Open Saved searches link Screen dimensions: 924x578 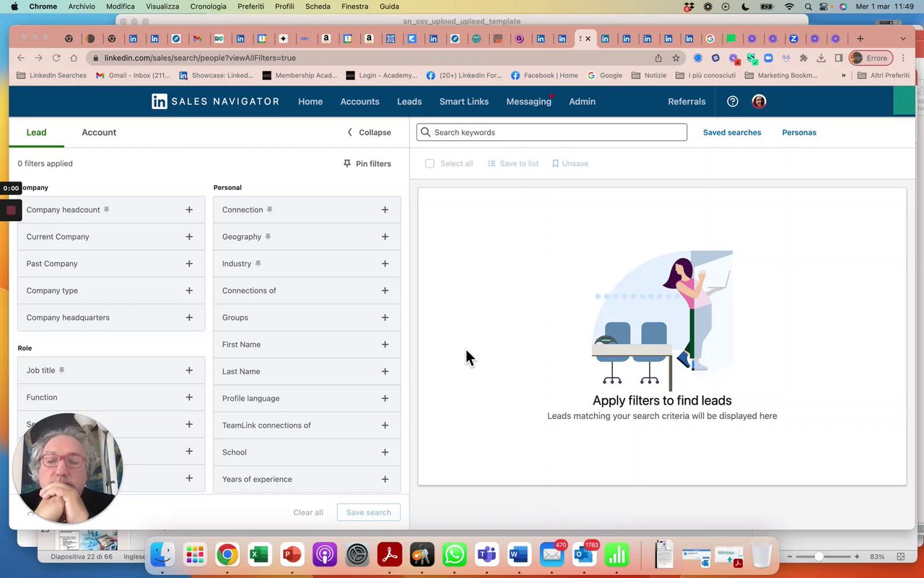732,132
